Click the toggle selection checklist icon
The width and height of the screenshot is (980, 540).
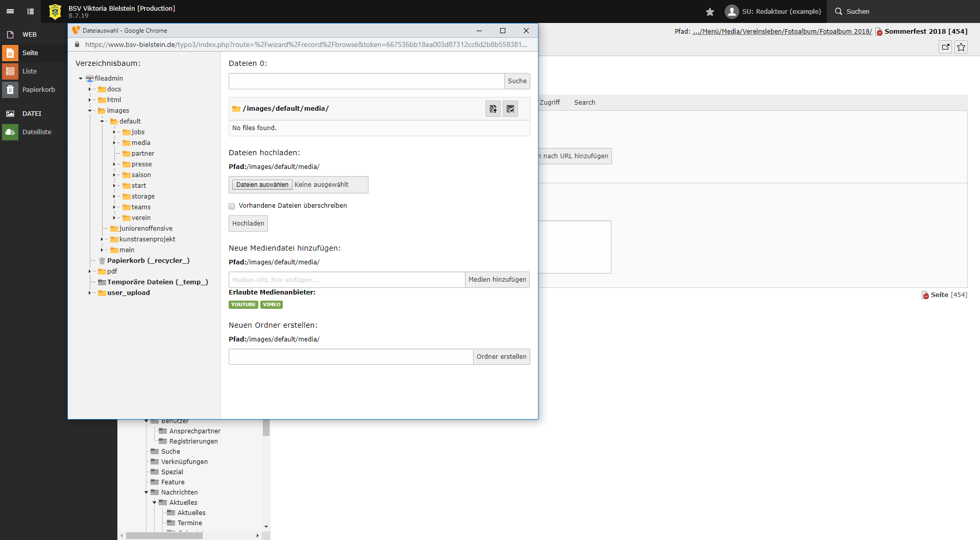click(510, 109)
